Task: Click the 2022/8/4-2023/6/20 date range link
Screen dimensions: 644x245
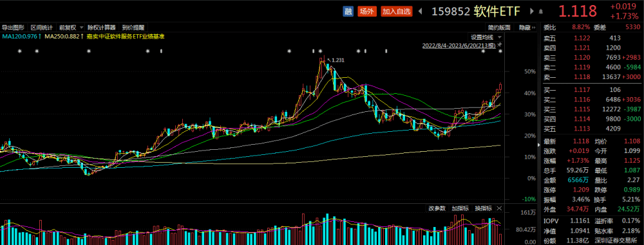Action: tap(459, 46)
